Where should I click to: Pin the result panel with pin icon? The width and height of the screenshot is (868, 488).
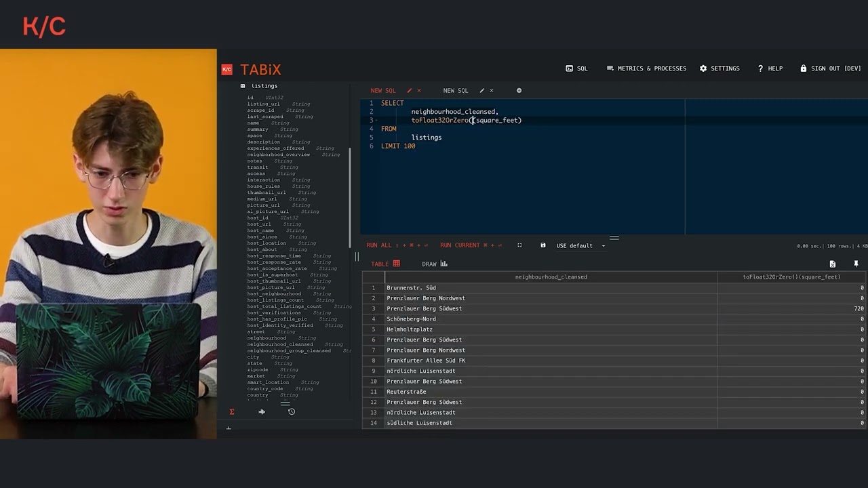pos(856,264)
